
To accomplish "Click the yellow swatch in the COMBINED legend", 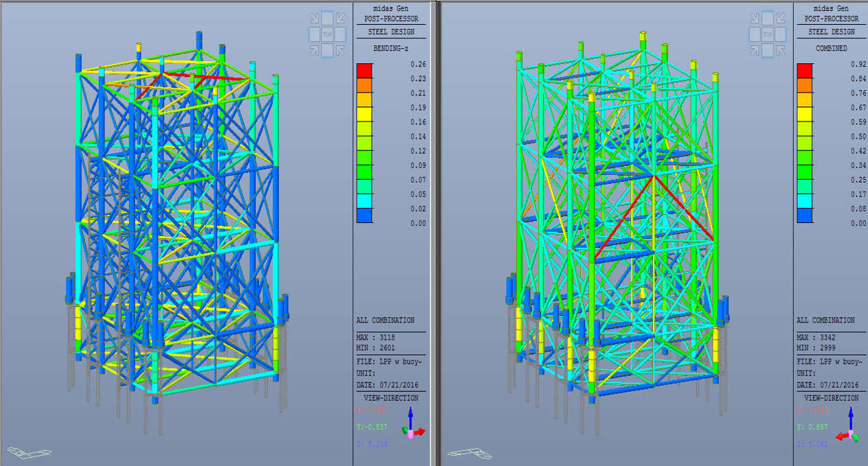I will pos(804,114).
